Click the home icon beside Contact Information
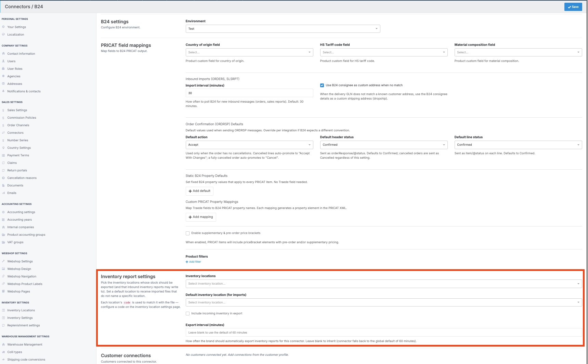Screen dimensions: 588x364 tap(3, 54)
